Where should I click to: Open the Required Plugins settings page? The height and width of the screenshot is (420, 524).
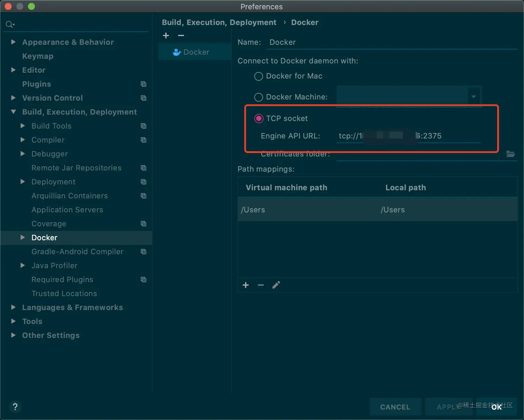[62, 279]
